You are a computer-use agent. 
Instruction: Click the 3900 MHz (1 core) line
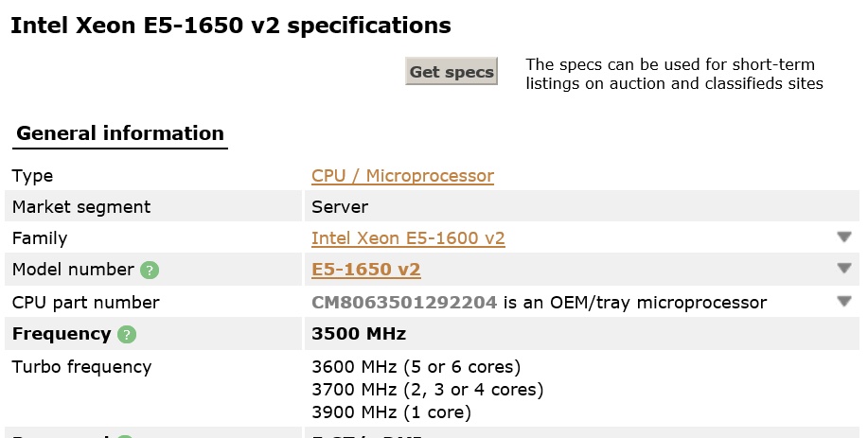coord(391,412)
